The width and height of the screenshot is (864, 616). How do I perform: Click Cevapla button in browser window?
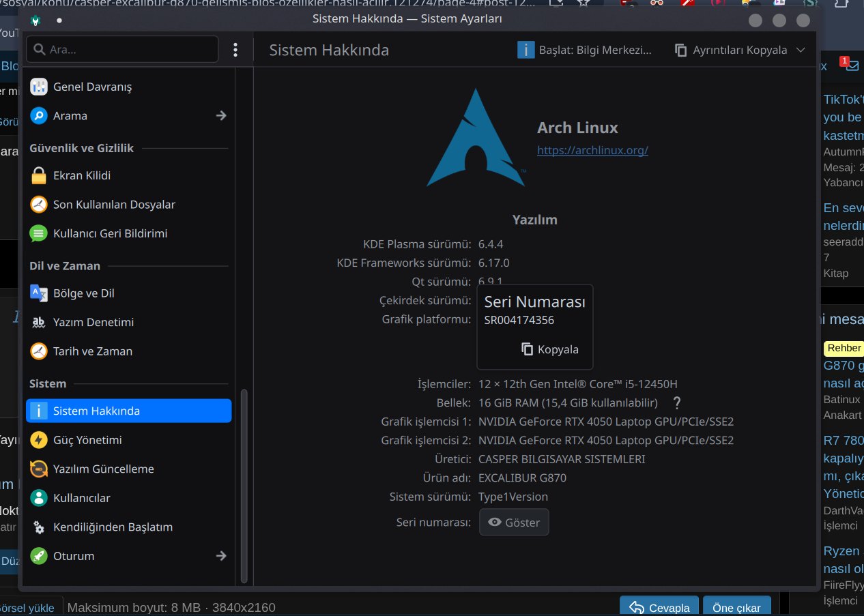click(659, 607)
